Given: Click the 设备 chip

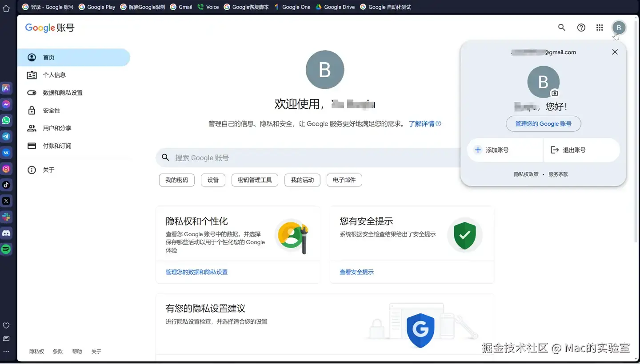Looking at the screenshot, I should pyautogui.click(x=213, y=180).
